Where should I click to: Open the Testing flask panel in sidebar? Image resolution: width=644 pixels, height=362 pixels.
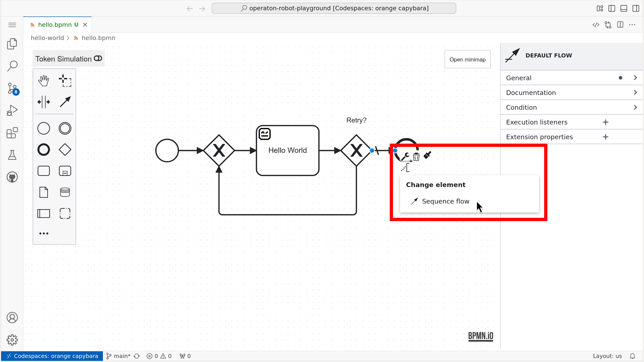coord(12,155)
